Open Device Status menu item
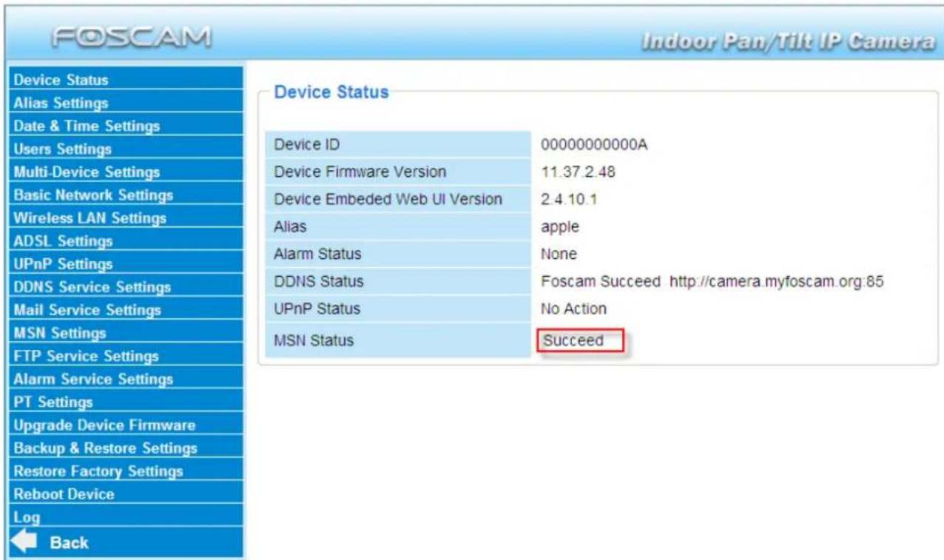The image size is (944, 560). (61, 79)
